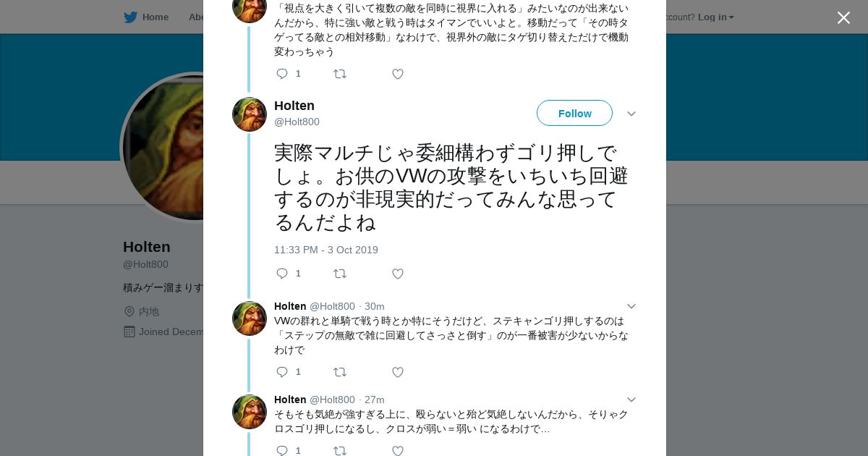Like the main 11:33 PM tweet

click(x=398, y=274)
